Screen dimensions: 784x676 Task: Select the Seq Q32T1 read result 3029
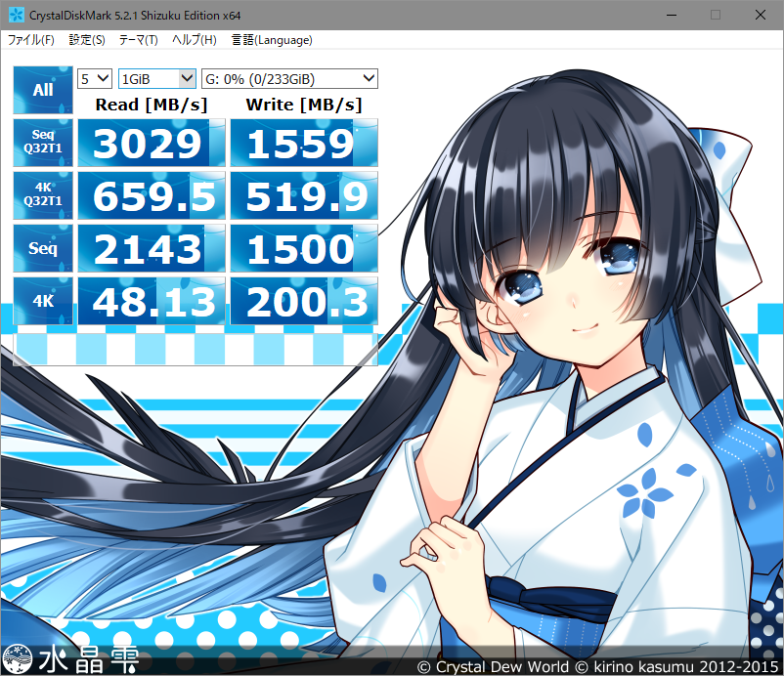pos(151,143)
